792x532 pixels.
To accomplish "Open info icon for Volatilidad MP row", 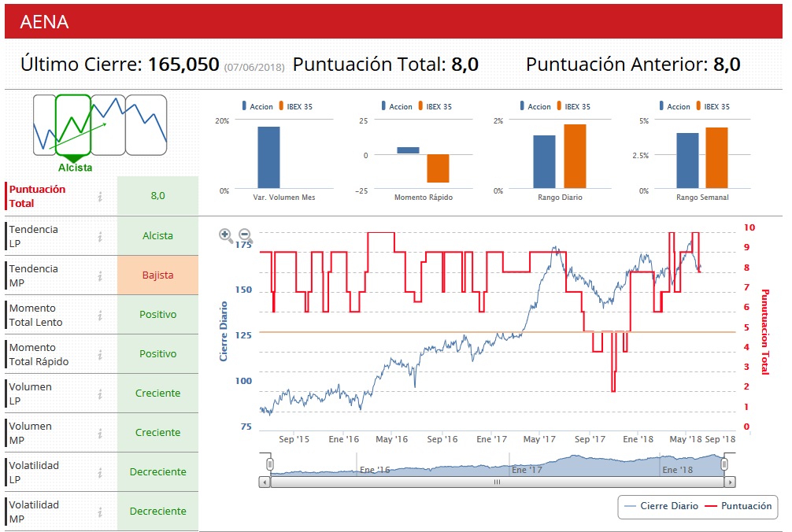I will 100,512.
